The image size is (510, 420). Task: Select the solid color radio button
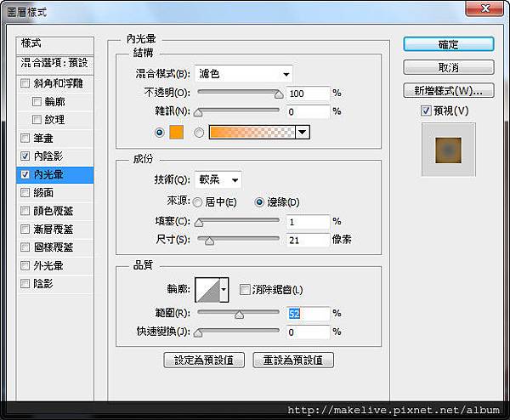(x=160, y=133)
